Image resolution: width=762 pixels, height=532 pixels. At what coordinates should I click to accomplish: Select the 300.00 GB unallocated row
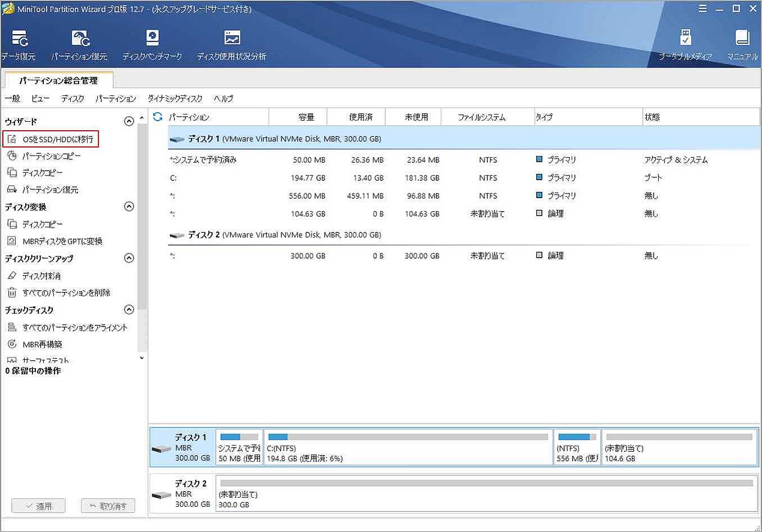coord(464,255)
